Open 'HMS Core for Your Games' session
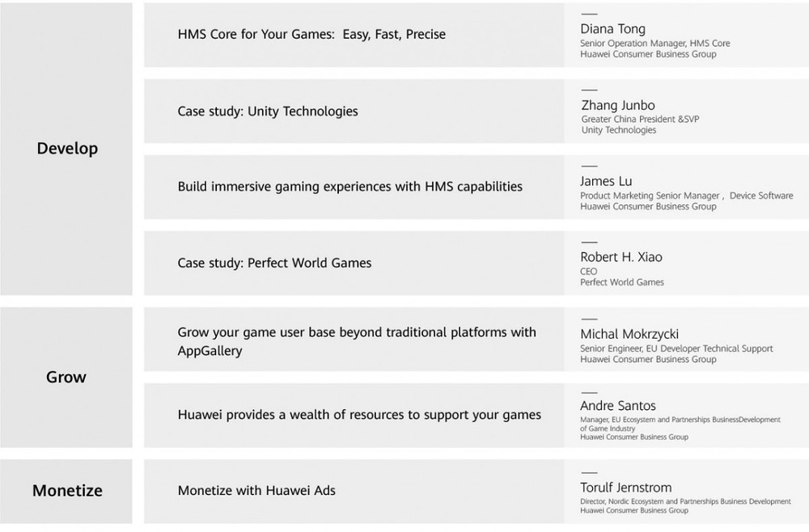 (311, 35)
